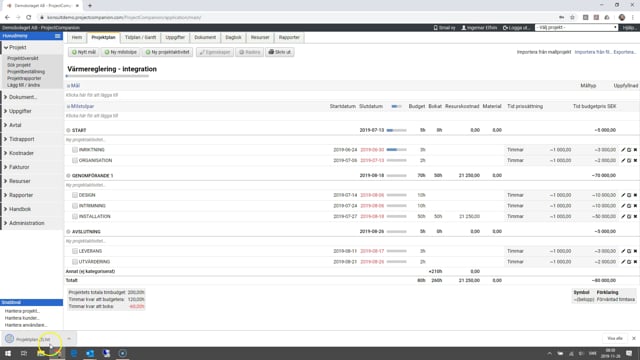Delete the ORGANISATION activity row
Image resolution: width=640 pixels, height=360 pixels.
click(x=635, y=160)
